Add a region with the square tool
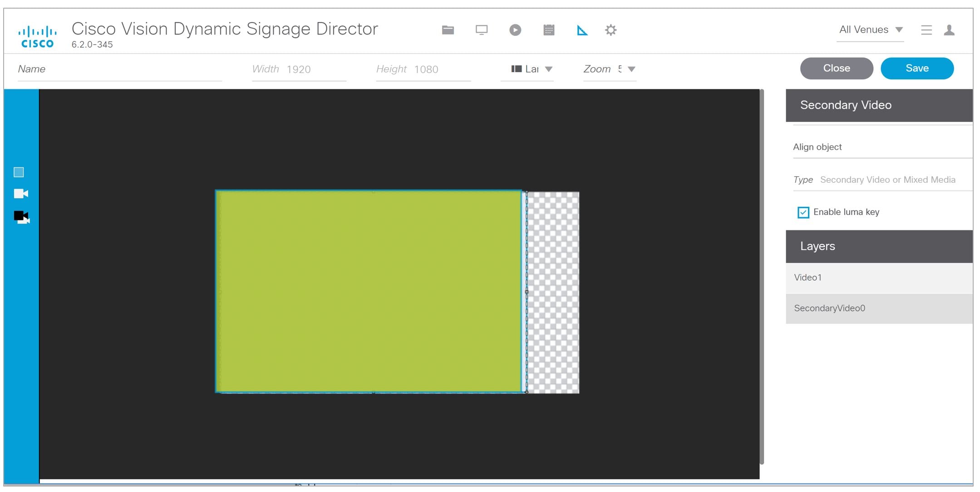The height and width of the screenshot is (492, 980). coord(19,172)
